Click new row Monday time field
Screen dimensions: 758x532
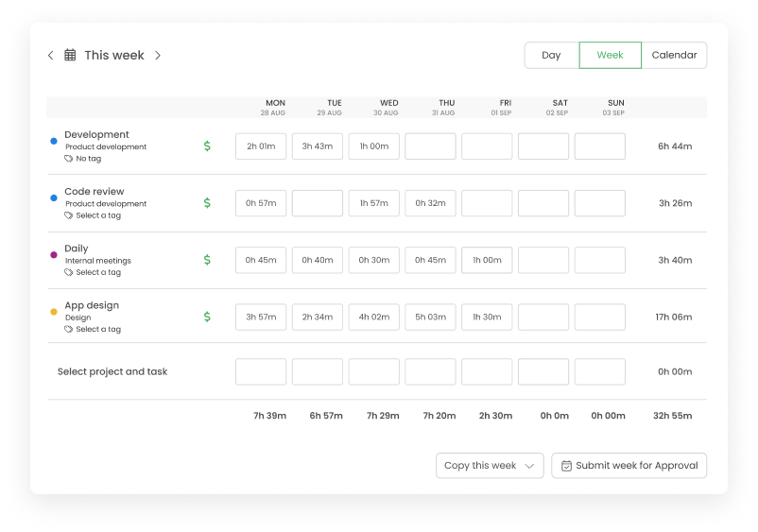click(261, 371)
